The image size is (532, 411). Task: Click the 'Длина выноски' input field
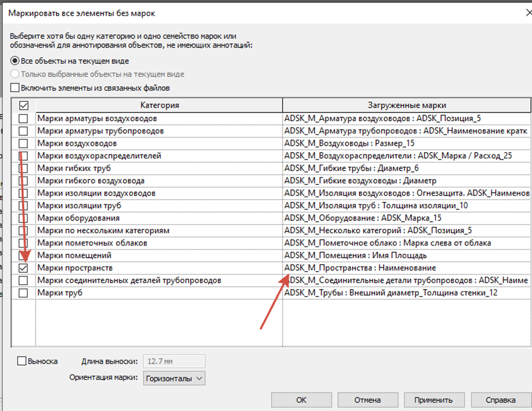point(174,361)
